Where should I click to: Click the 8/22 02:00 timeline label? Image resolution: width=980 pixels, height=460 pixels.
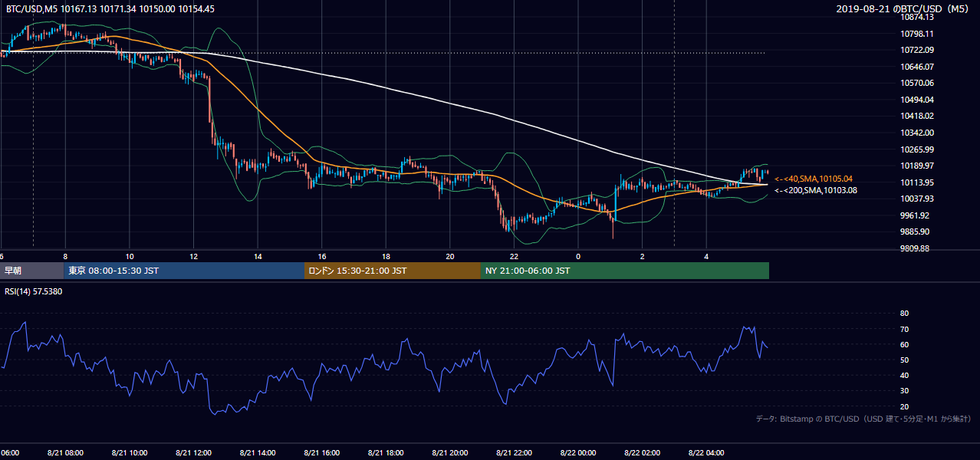(643, 453)
